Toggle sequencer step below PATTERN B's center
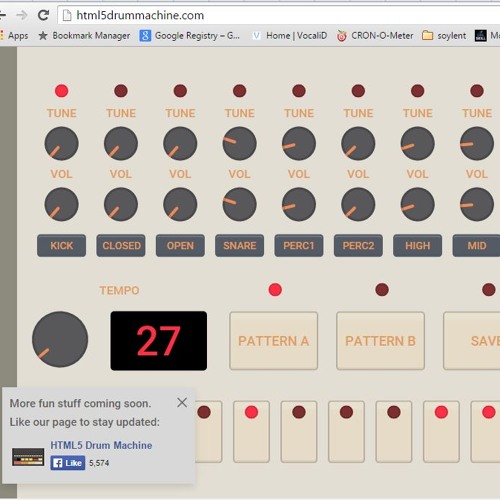Screen dimensions: 500x500 point(394,432)
